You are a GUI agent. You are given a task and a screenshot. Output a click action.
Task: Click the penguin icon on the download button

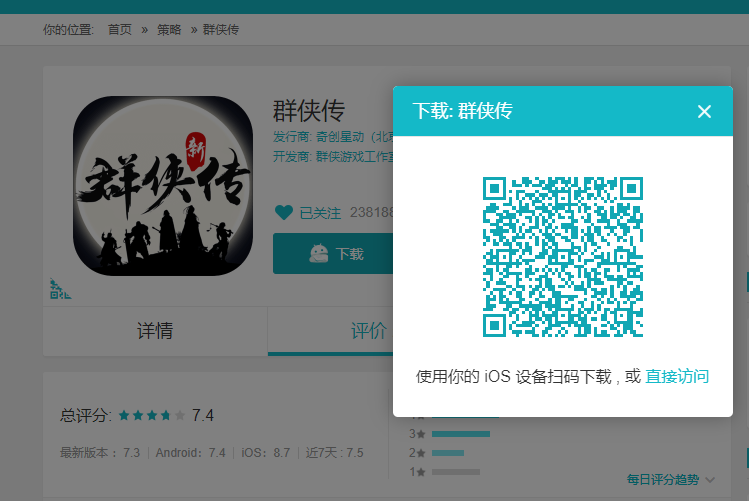point(319,254)
